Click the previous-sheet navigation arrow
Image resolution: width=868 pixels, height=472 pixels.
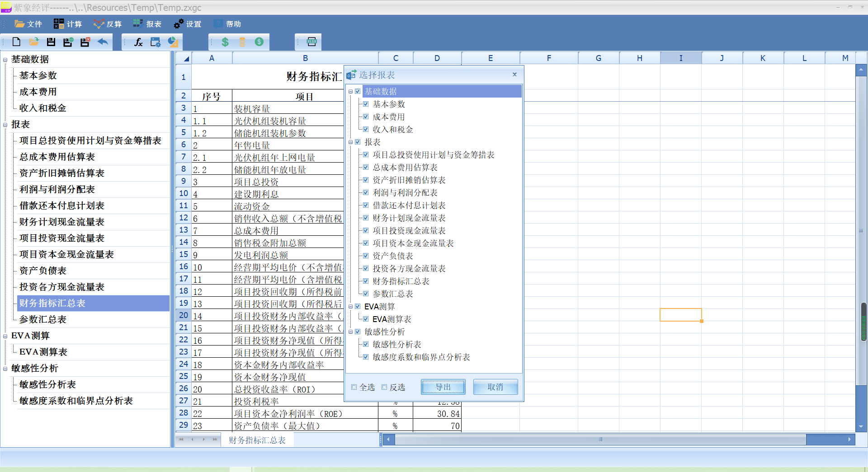tap(192, 439)
